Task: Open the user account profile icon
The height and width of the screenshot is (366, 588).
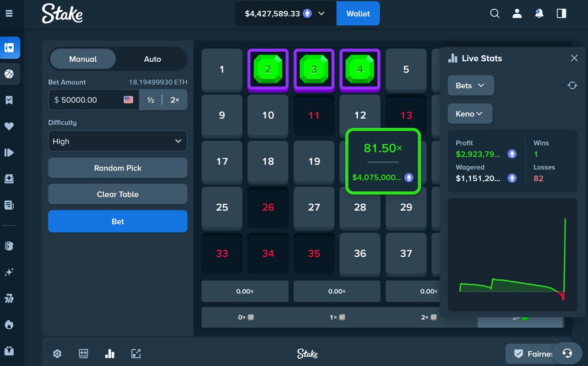Action: [x=517, y=14]
